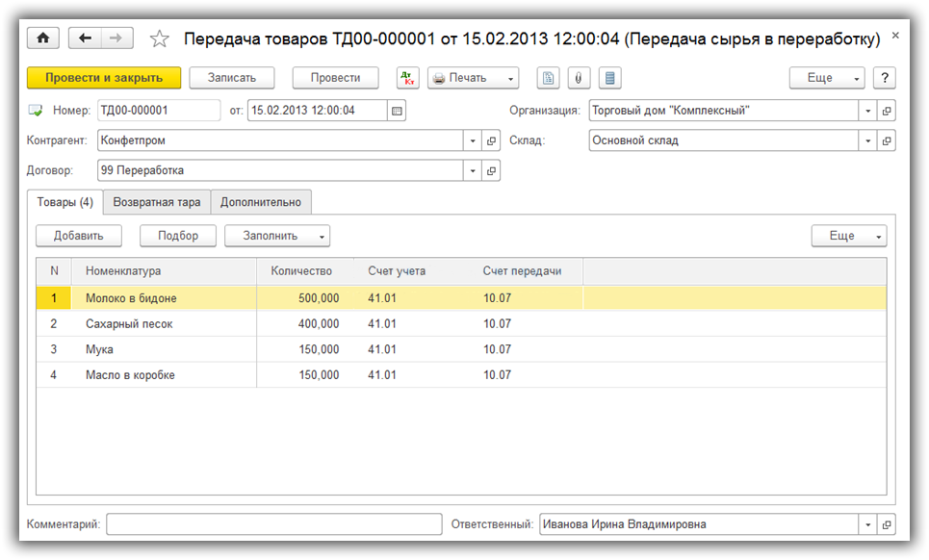This screenshot has height=560, width=929.
Task: Select the Сахарный песок table row
Action: point(129,324)
